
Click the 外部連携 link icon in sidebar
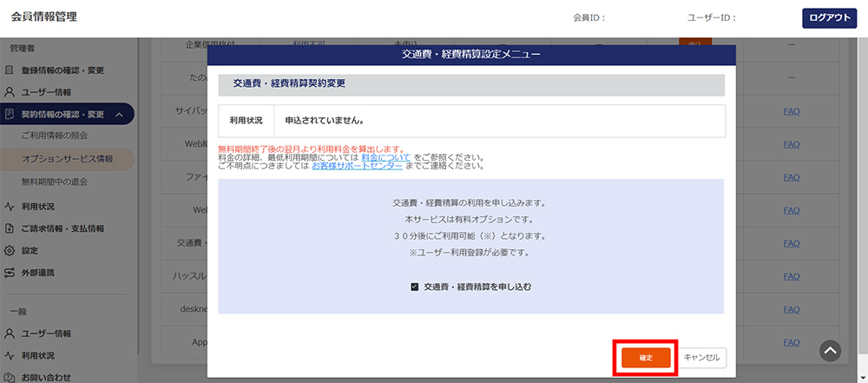click(10, 273)
